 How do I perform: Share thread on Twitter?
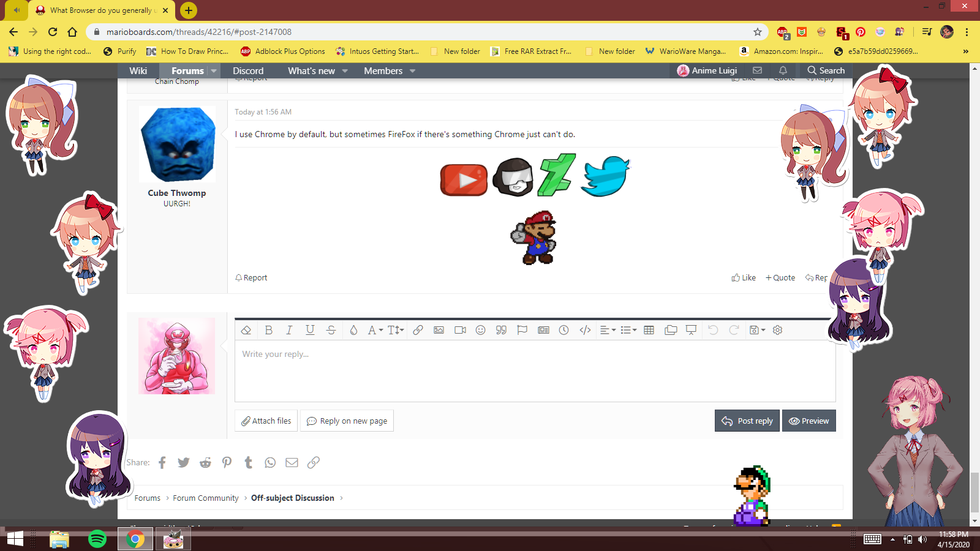click(184, 462)
